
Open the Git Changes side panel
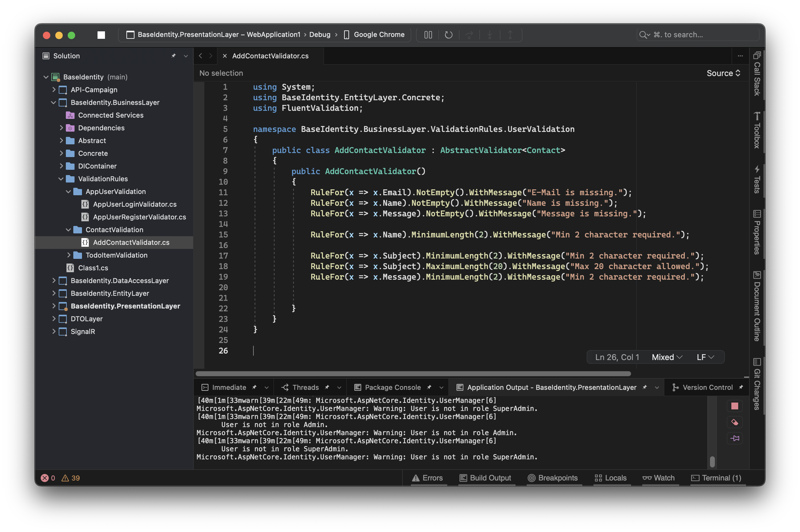point(757,384)
